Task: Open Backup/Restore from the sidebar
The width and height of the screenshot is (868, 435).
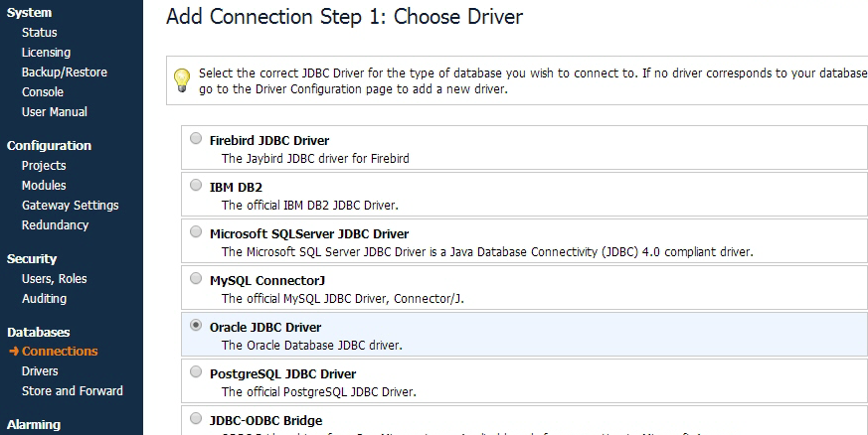Action: (x=65, y=72)
